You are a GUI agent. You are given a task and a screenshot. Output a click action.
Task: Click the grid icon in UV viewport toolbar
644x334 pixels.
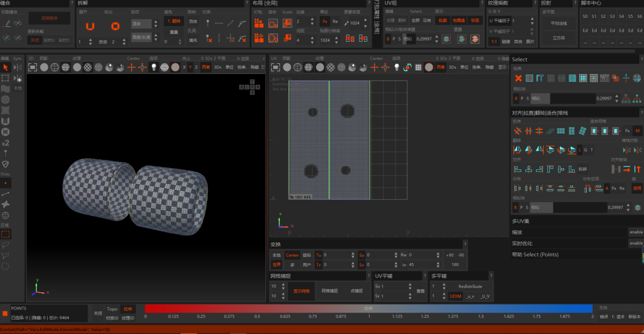pos(418,67)
